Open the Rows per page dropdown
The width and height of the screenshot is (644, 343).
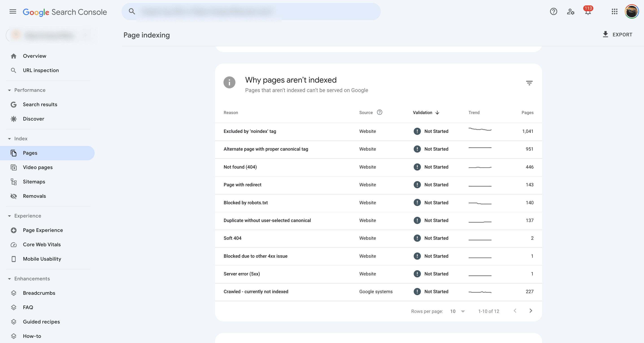coord(457,311)
